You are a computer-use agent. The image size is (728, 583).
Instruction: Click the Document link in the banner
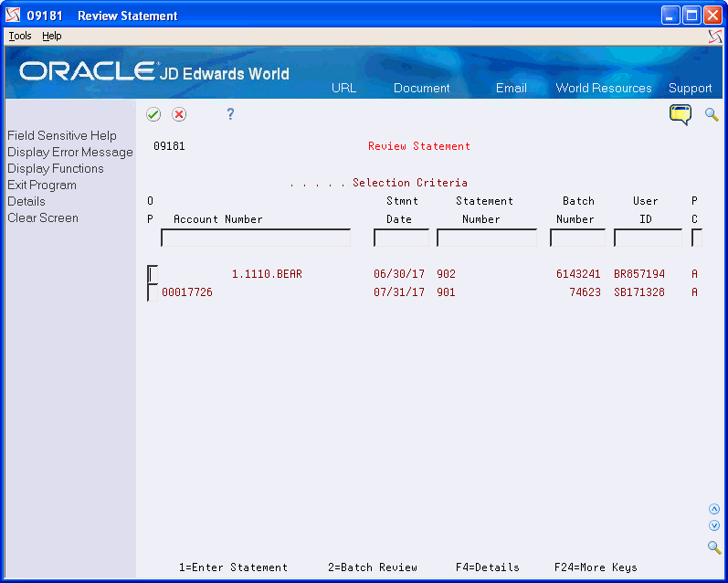(x=422, y=89)
